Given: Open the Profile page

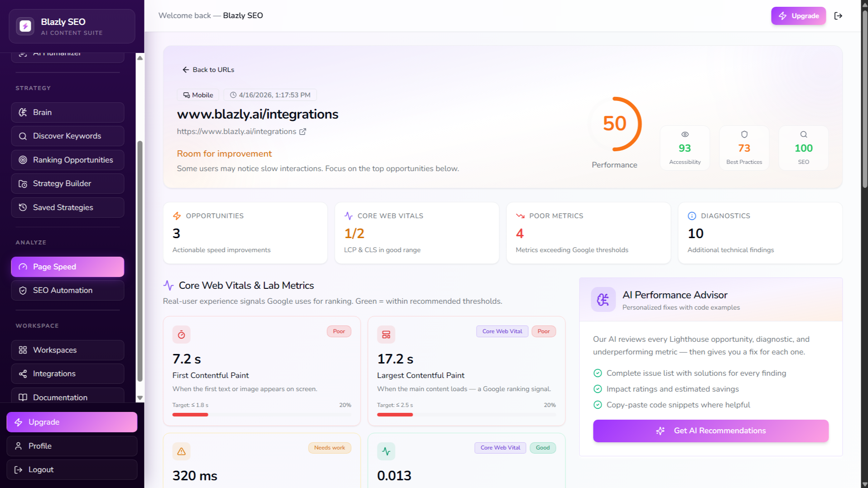Looking at the screenshot, I should 72,446.
